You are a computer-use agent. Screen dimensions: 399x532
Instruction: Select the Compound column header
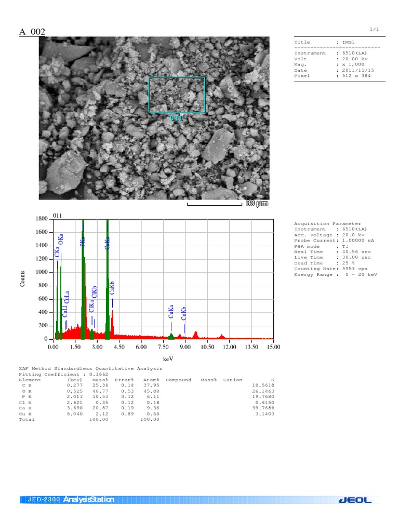coord(179,380)
